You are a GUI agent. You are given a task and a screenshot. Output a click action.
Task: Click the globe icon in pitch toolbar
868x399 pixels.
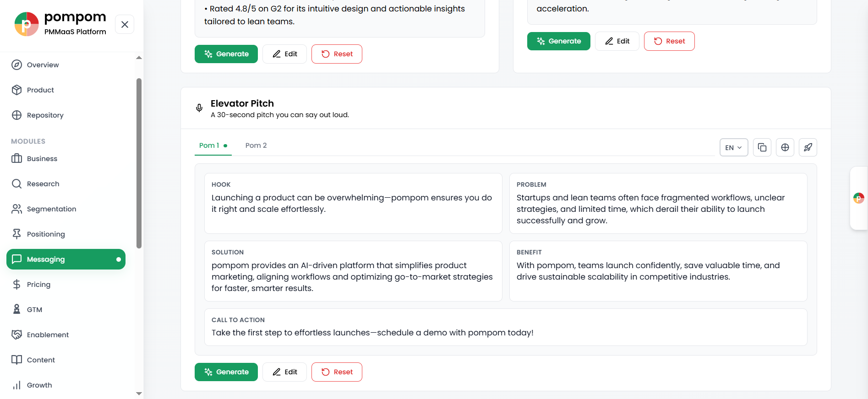[x=785, y=147]
